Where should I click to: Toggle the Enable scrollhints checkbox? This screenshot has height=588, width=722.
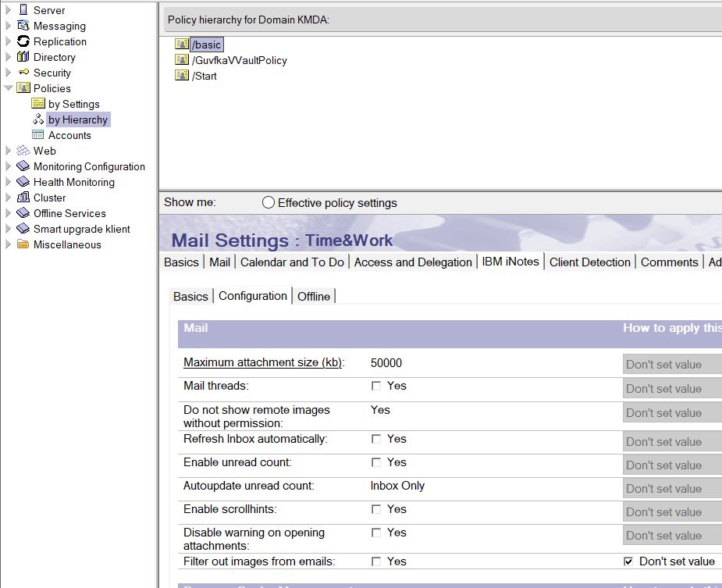(x=376, y=510)
